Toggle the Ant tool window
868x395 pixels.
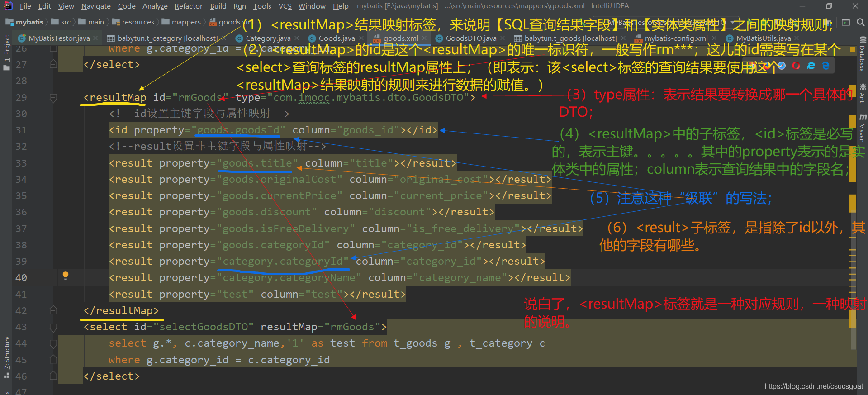click(x=862, y=93)
